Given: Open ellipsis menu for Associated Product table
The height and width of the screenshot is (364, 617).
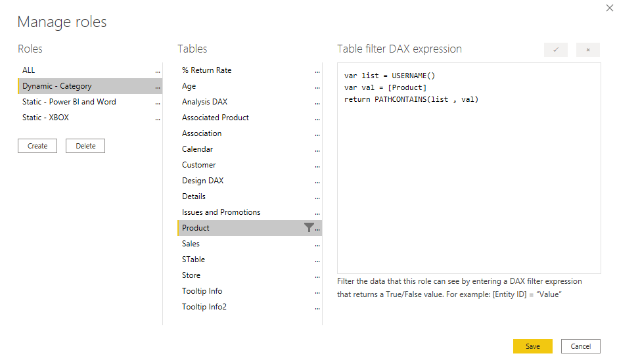Looking at the screenshot, I should coord(317,119).
